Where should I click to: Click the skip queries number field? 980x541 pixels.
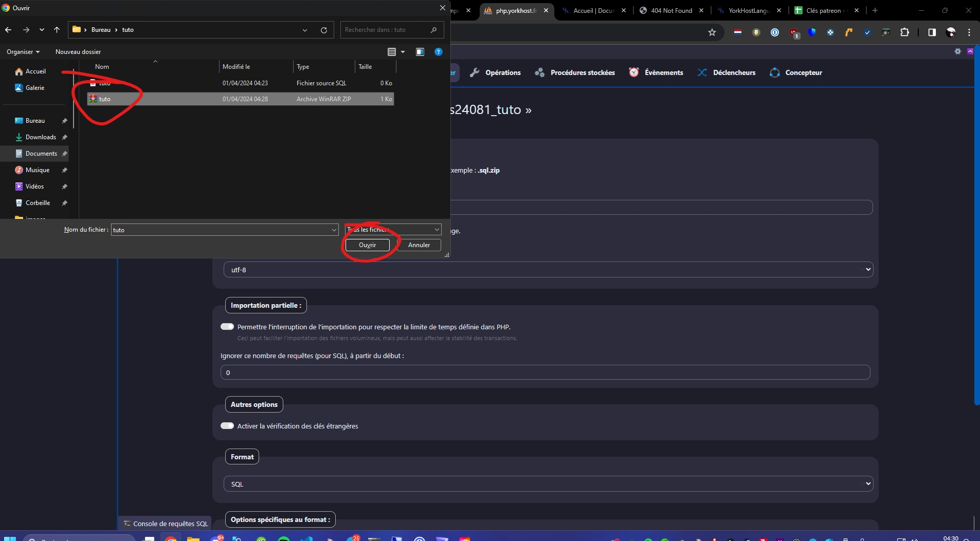click(545, 372)
